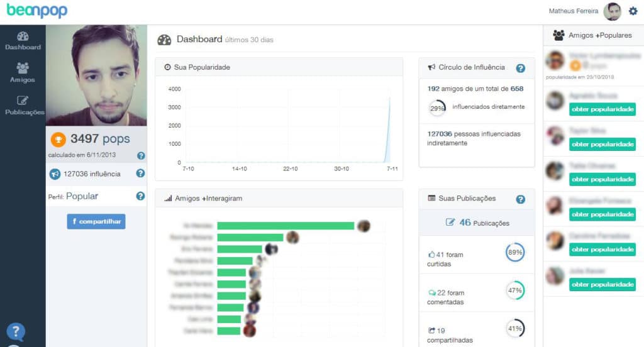Image resolution: width=644 pixels, height=347 pixels.
Task: Click the 41% shared progress circle
Action: [515, 329]
